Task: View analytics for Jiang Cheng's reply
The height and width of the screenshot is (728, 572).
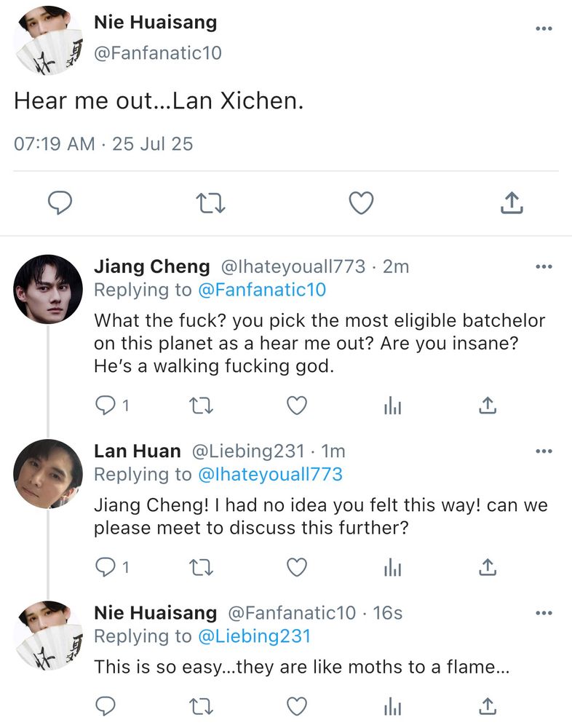Action: tap(393, 405)
